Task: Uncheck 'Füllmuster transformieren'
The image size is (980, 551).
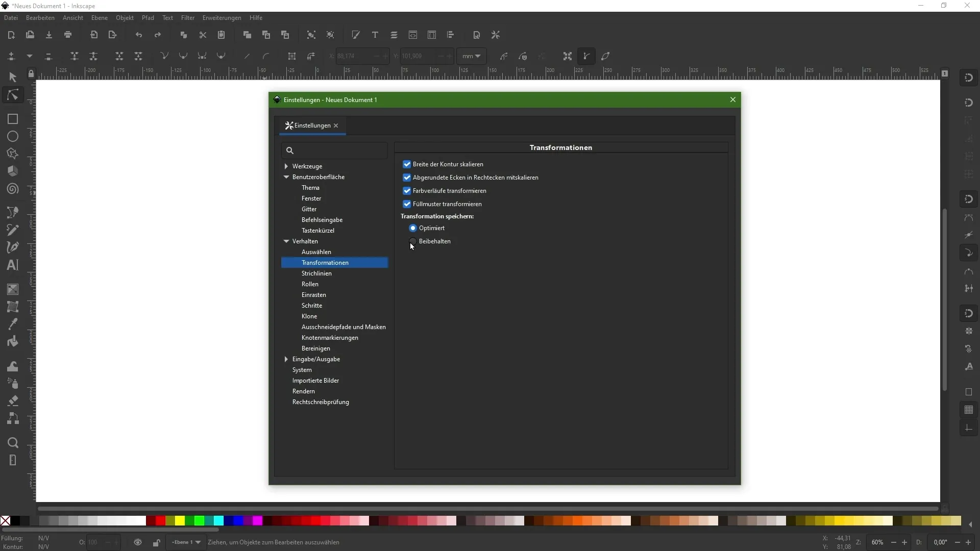Action: (407, 204)
